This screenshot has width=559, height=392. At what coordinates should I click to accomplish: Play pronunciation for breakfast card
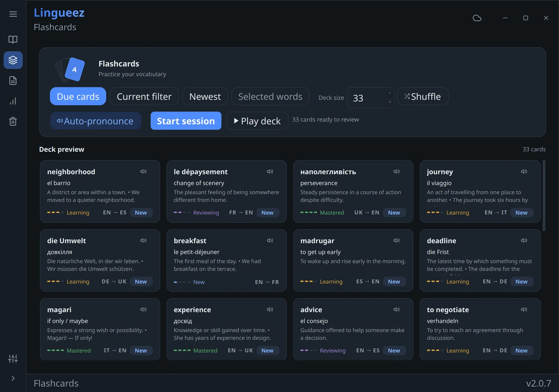point(270,240)
